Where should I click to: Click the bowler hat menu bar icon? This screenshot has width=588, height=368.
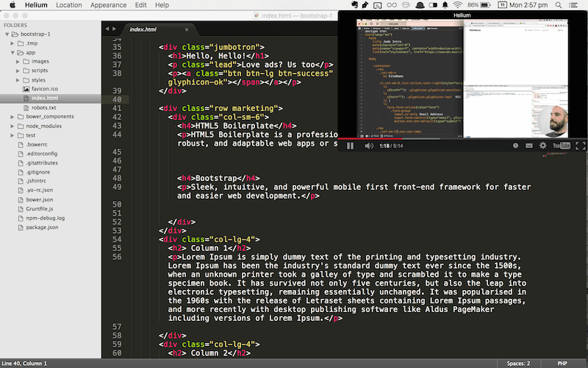click(x=420, y=5)
